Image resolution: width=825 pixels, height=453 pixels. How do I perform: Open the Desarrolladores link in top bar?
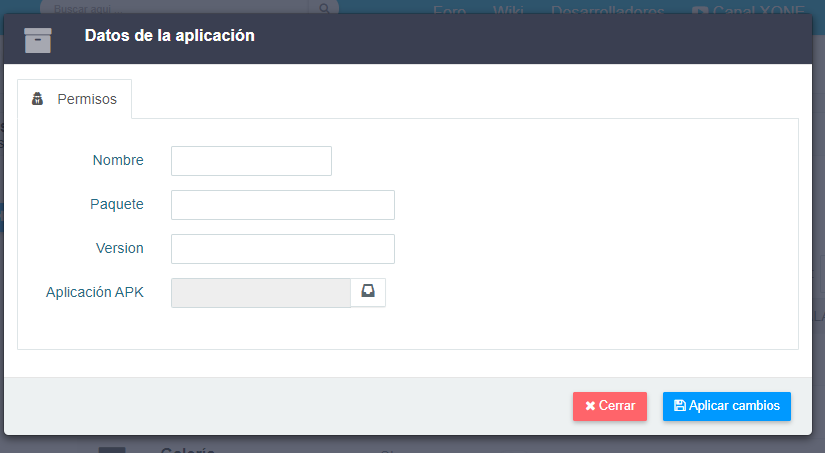click(x=608, y=11)
